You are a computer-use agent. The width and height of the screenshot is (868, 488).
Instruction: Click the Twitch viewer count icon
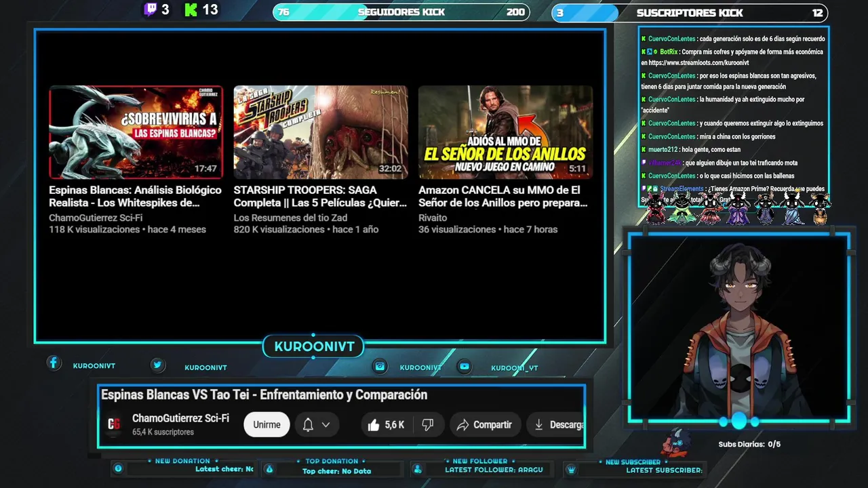[x=151, y=9]
